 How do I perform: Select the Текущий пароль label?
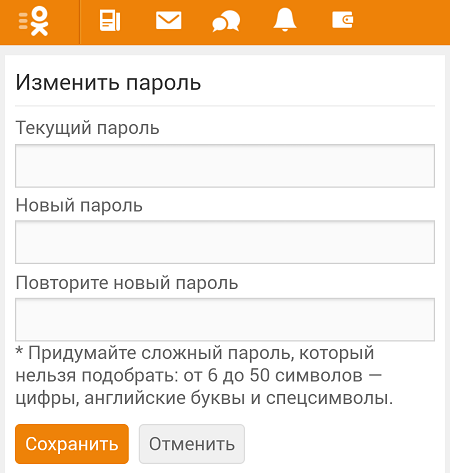(x=87, y=128)
